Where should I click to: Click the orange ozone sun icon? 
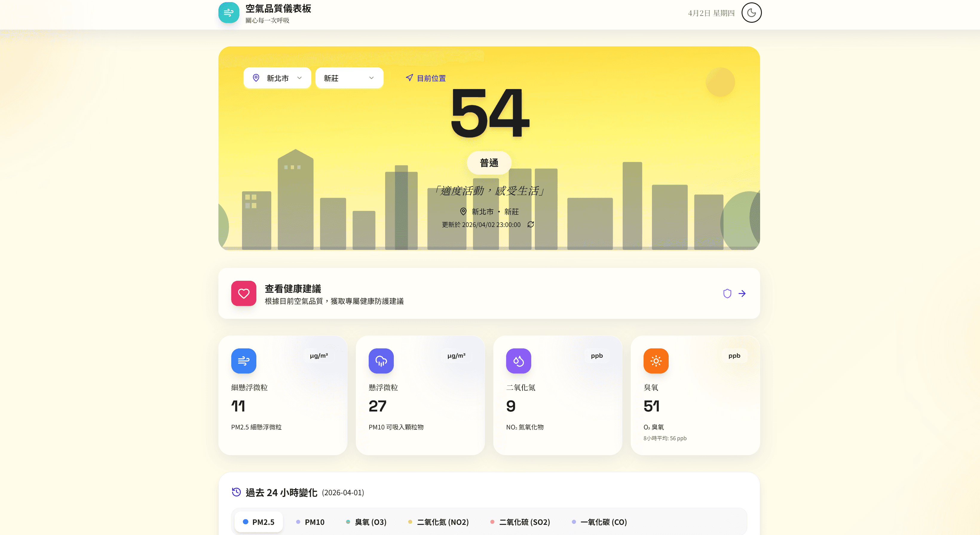[656, 361]
